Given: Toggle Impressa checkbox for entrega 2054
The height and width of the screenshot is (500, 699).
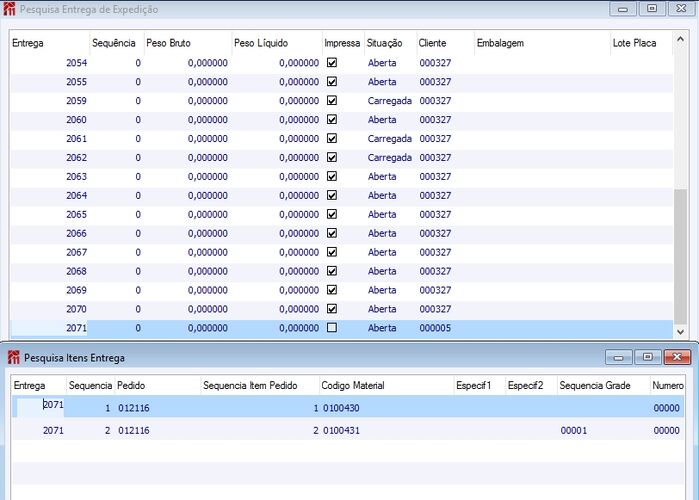Looking at the screenshot, I should pyautogui.click(x=332, y=62).
